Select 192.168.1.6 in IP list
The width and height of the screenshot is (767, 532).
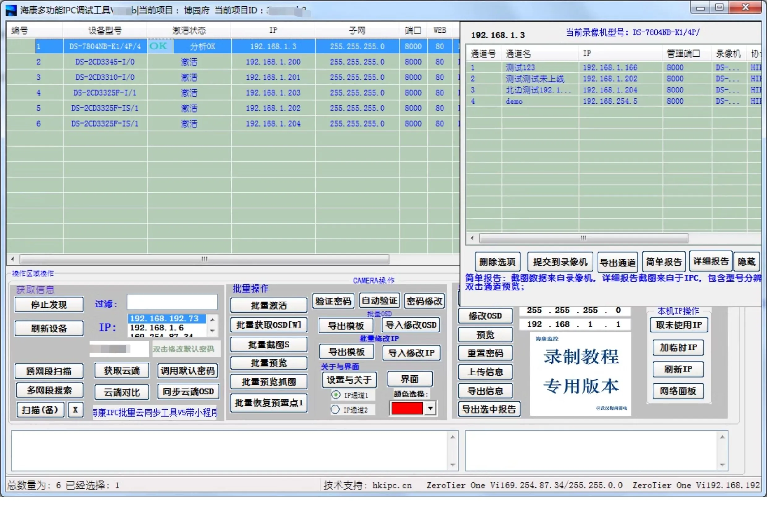pyautogui.click(x=157, y=328)
